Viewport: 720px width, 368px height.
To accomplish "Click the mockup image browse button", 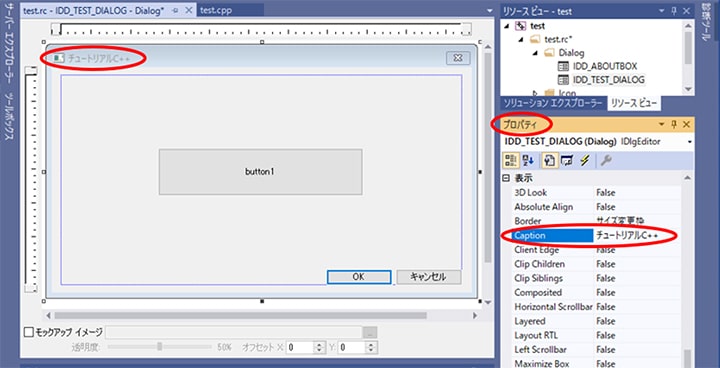I will pyautogui.click(x=370, y=332).
